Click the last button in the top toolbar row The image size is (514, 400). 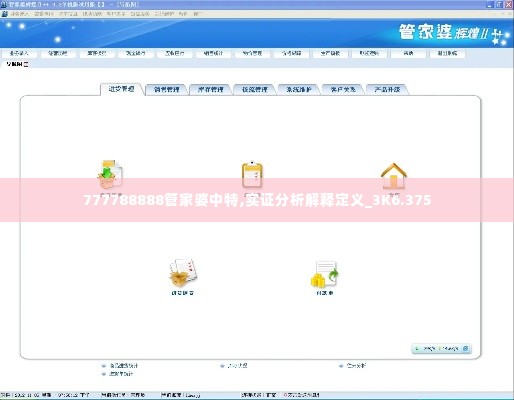[447, 53]
